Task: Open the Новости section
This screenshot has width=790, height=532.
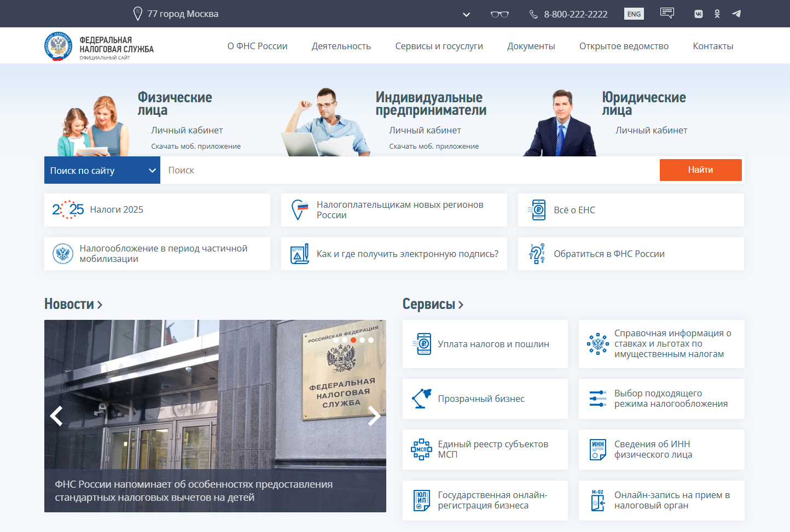Action: pyautogui.click(x=73, y=304)
